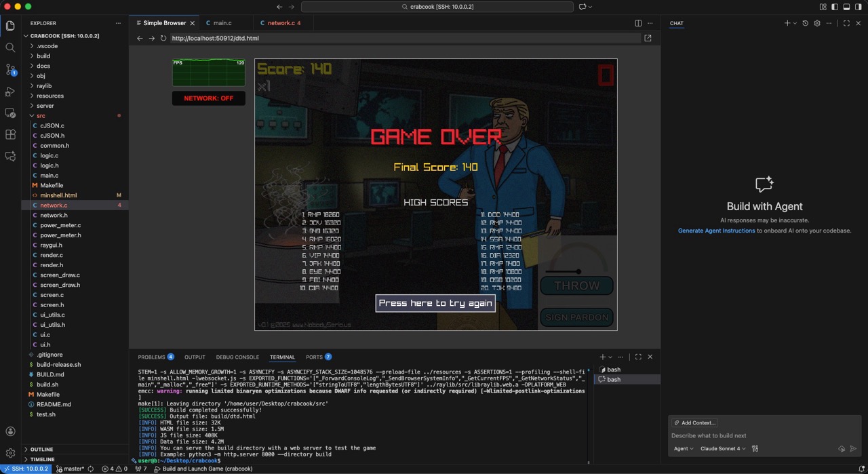Switch to PORTS panel tab
The width and height of the screenshot is (868, 474).
(318, 357)
